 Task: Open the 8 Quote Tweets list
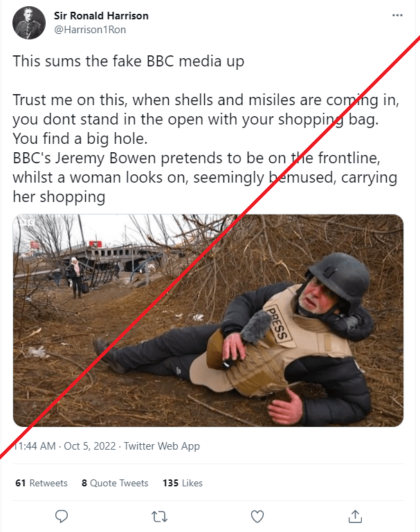point(115,483)
